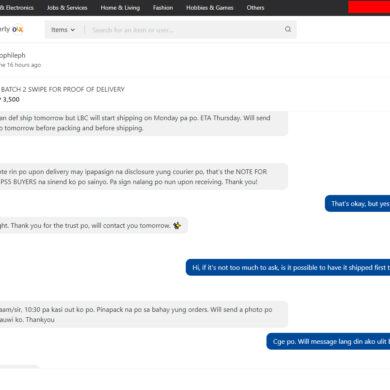Click the emoji in the thank you message
Viewport: 390px width, 390px height.
pyautogui.click(x=177, y=226)
